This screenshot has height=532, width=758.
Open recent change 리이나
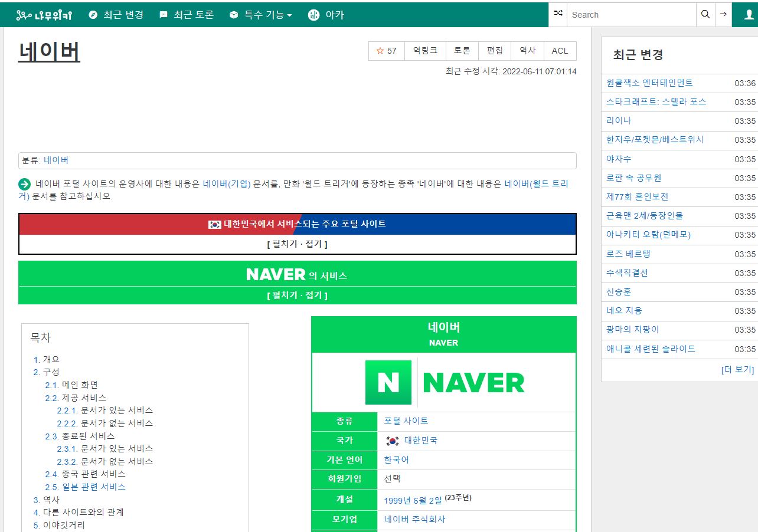tap(619, 120)
